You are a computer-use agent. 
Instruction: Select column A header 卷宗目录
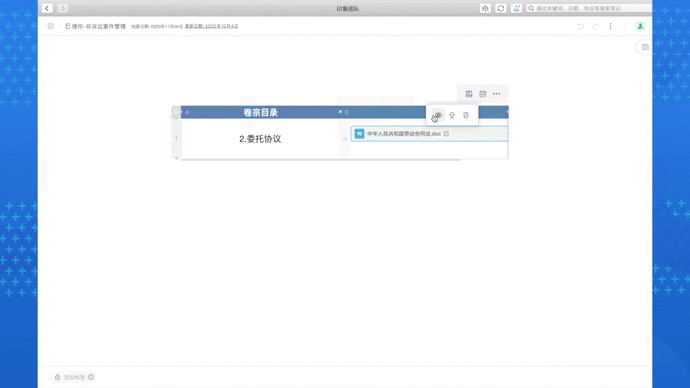coord(260,112)
